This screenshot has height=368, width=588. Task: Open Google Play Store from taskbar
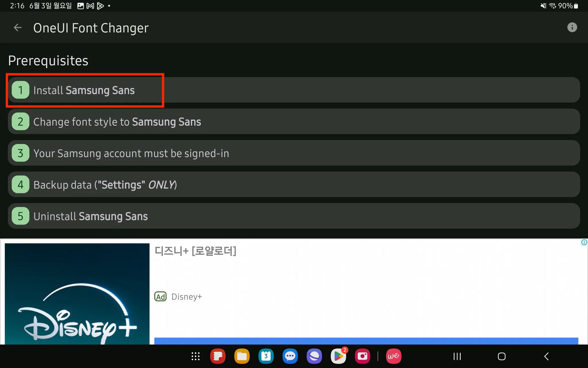tap(339, 356)
